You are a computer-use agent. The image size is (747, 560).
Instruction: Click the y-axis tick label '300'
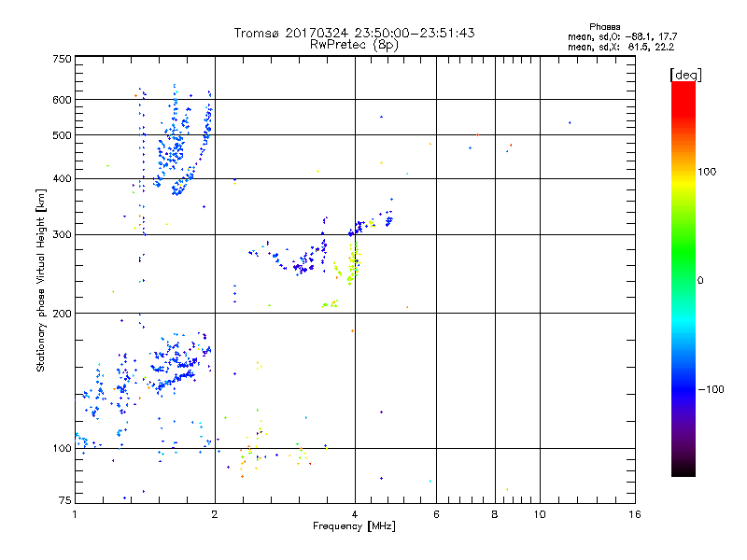[62, 234]
